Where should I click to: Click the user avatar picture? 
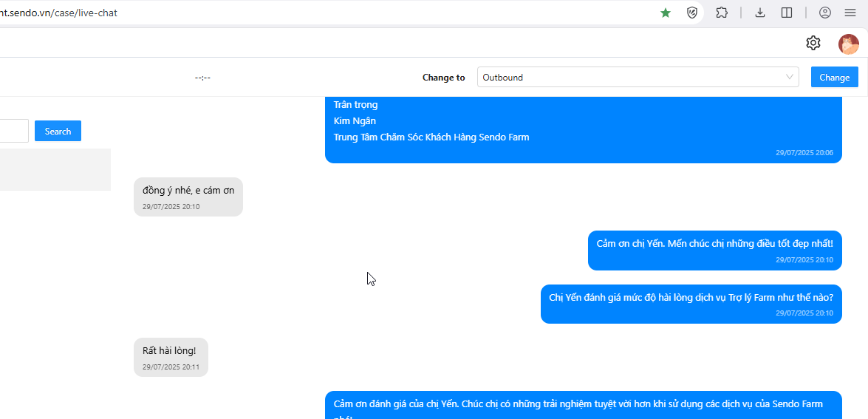point(849,44)
